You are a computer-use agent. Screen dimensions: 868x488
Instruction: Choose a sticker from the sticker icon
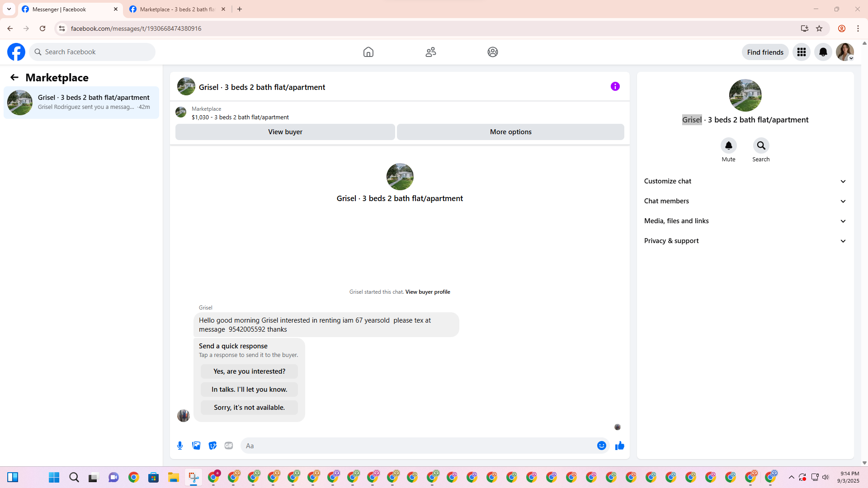click(x=212, y=446)
